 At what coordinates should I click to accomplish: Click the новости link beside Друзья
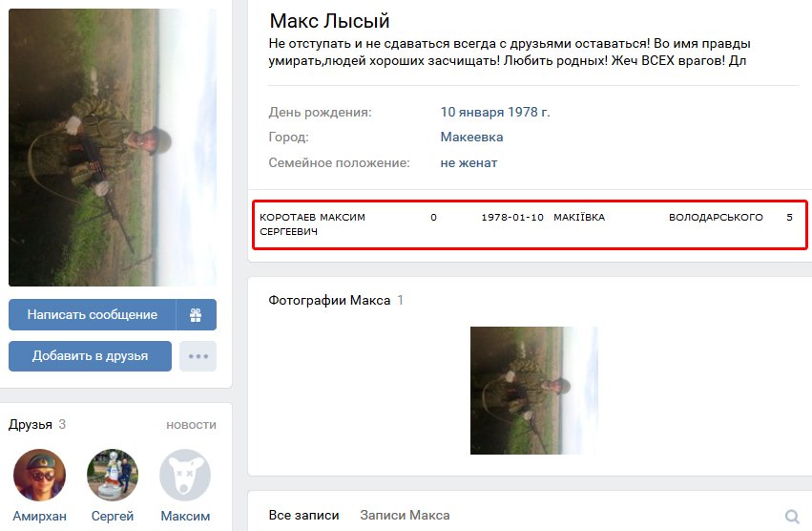[191, 425]
